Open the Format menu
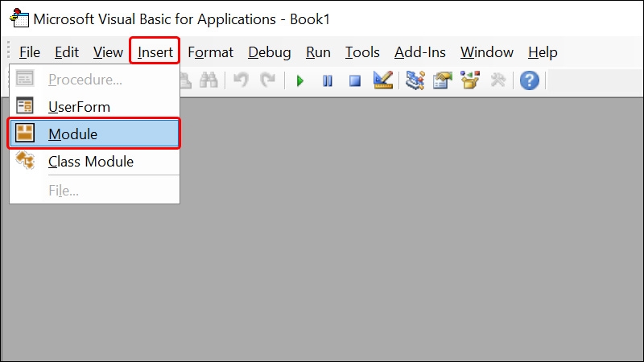The image size is (644, 362). click(x=210, y=52)
